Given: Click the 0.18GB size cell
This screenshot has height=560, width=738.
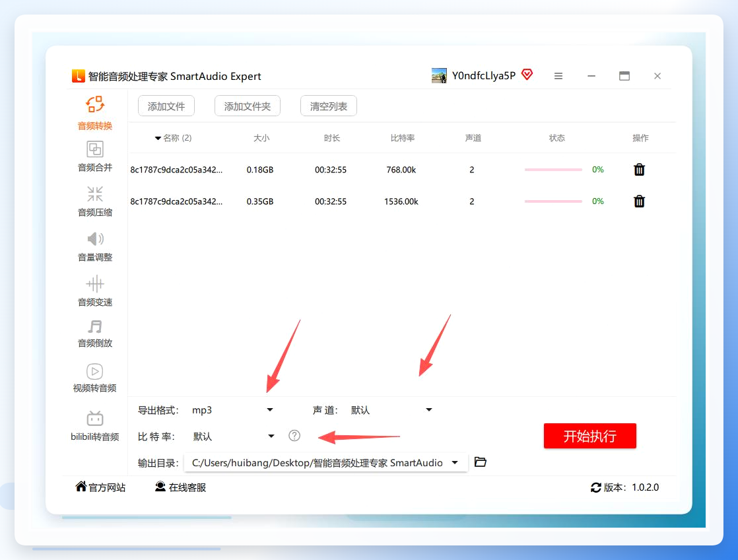Looking at the screenshot, I should [x=260, y=170].
